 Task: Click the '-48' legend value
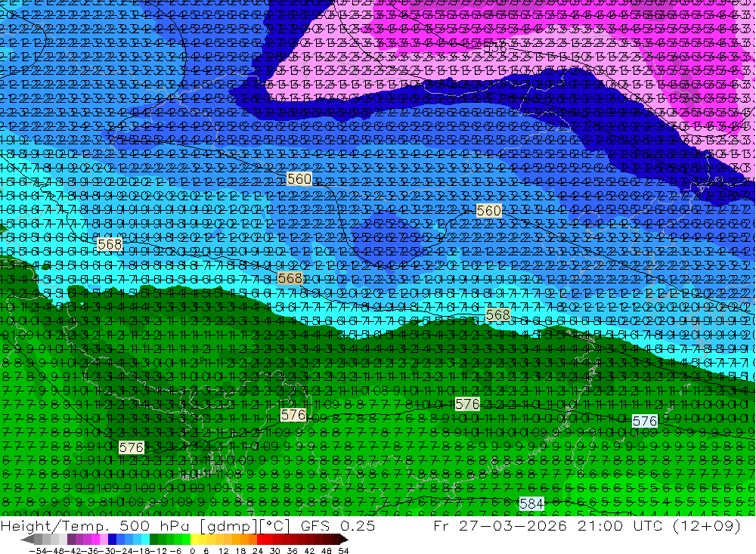[x=55, y=551]
